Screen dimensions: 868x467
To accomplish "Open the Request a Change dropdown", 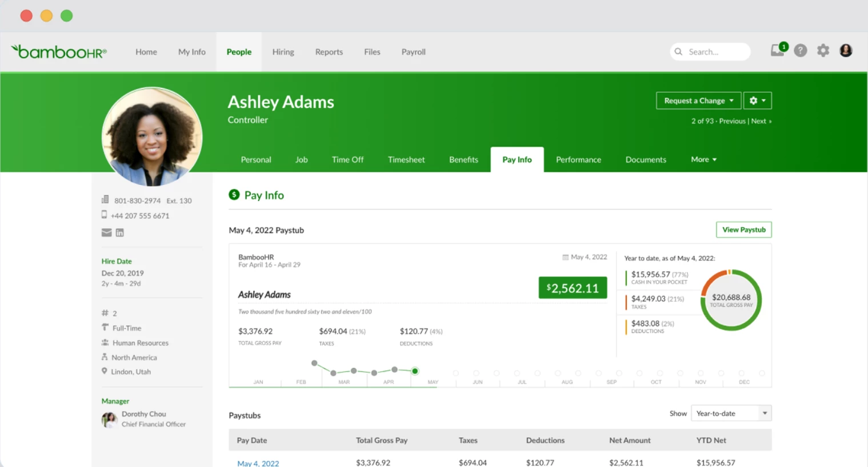I will (698, 100).
